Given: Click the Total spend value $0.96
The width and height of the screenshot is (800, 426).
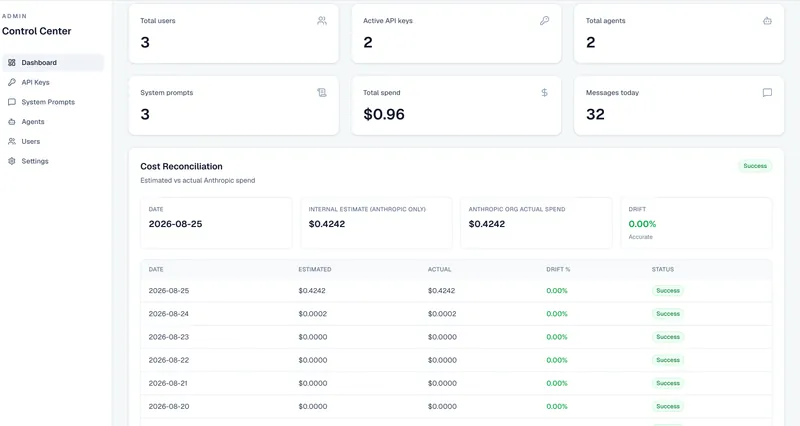Looking at the screenshot, I should pyautogui.click(x=384, y=114).
